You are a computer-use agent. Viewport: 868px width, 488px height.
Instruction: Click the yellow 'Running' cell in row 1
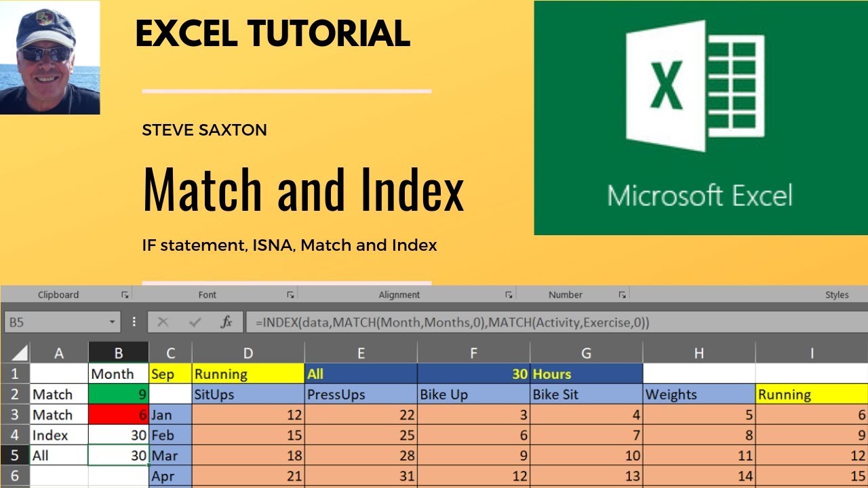click(x=248, y=373)
